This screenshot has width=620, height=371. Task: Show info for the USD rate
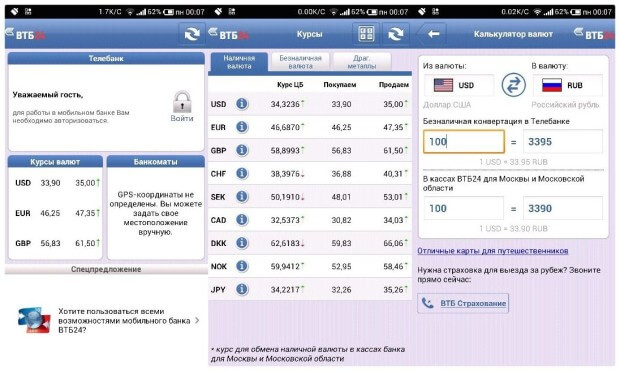coord(242,104)
